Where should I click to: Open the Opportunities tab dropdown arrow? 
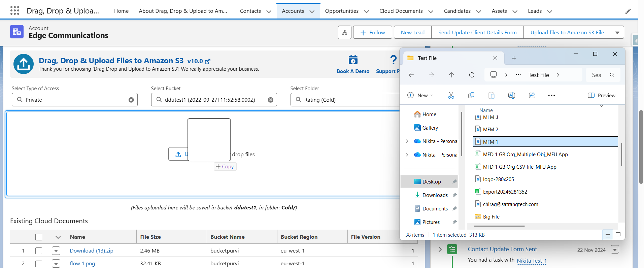tap(367, 11)
